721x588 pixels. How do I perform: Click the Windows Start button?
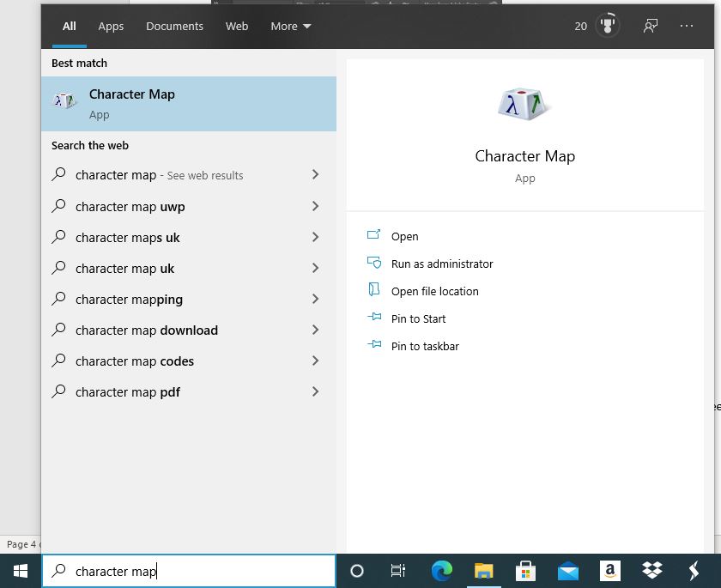21,571
